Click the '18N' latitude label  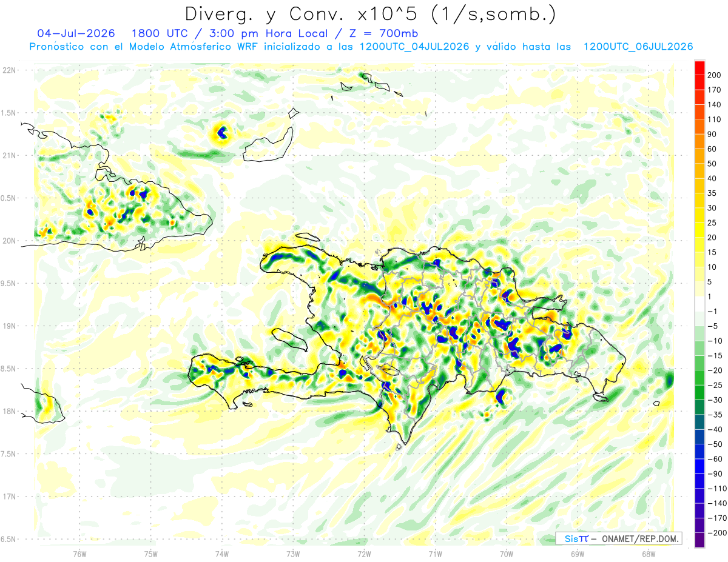(10, 411)
